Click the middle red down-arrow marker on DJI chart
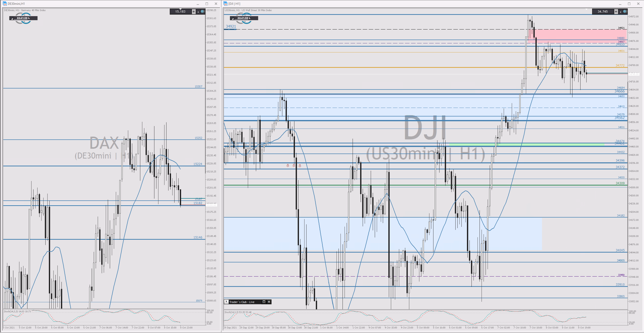The image size is (644, 333). [294, 166]
